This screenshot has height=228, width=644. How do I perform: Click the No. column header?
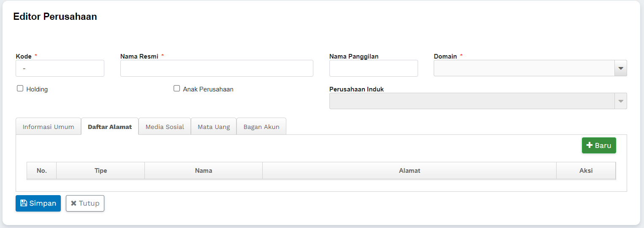pos(42,171)
